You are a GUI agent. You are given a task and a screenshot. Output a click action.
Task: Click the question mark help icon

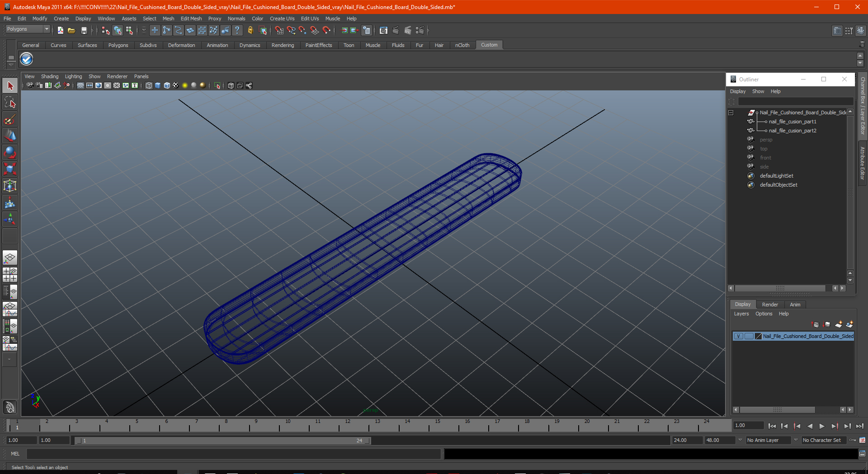[237, 30]
